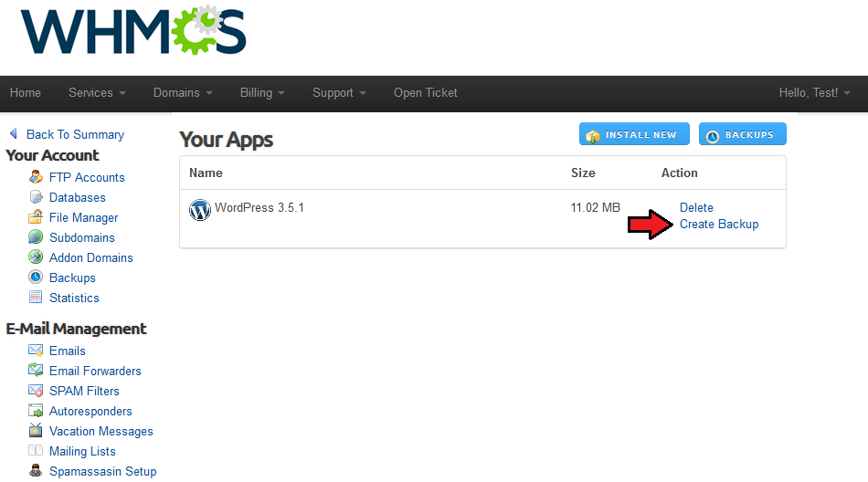Open the Databases link
The height and width of the screenshot is (482, 868).
point(78,197)
